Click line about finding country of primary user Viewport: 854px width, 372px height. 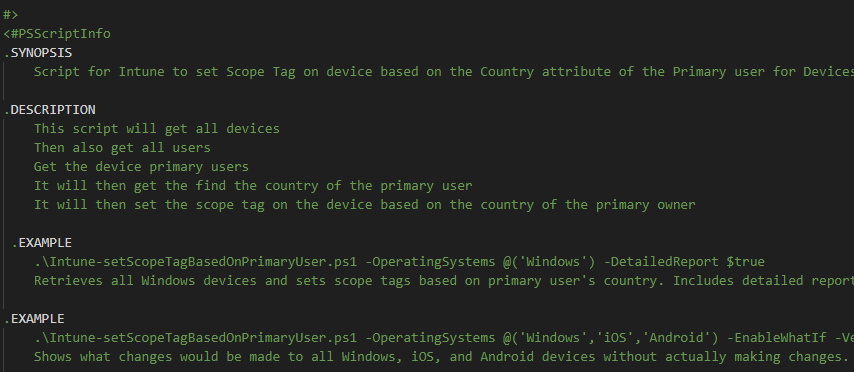(x=253, y=186)
